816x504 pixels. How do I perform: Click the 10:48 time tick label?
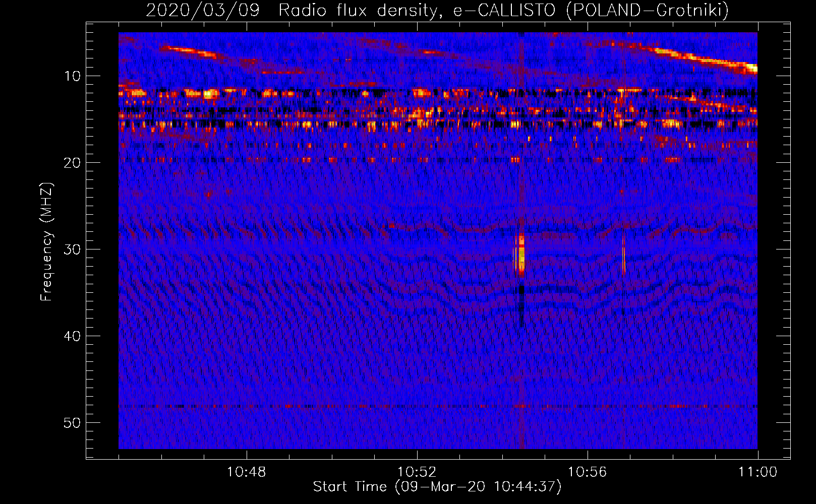tap(246, 472)
